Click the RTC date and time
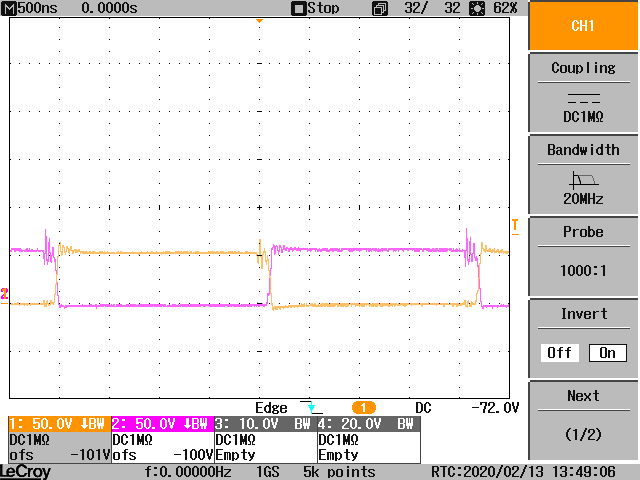Screen dimensions: 640x480 [x=523, y=472]
